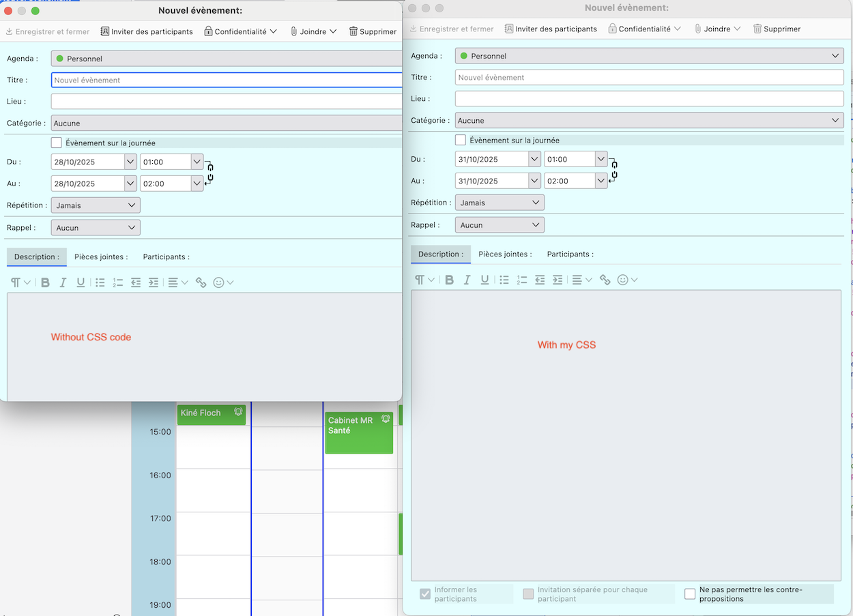Click underline icon in 'Without CSS code' dialog
The image size is (853, 616).
tap(81, 282)
